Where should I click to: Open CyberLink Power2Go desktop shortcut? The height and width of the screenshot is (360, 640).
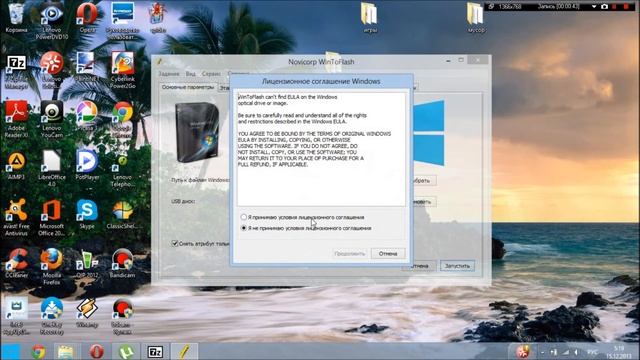tap(122, 70)
